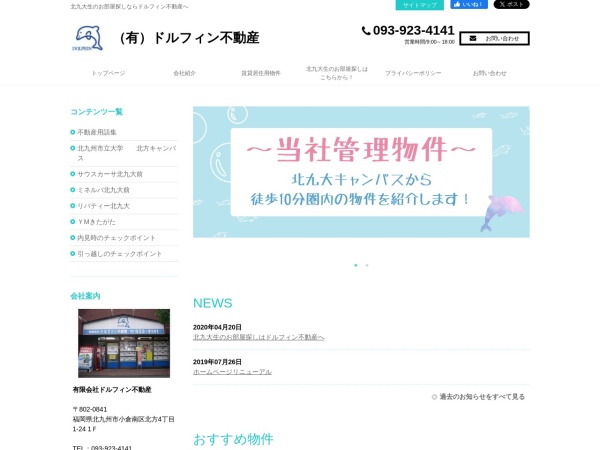Click the storefront photo under 会社案内
The image size is (600, 450).
(124, 343)
